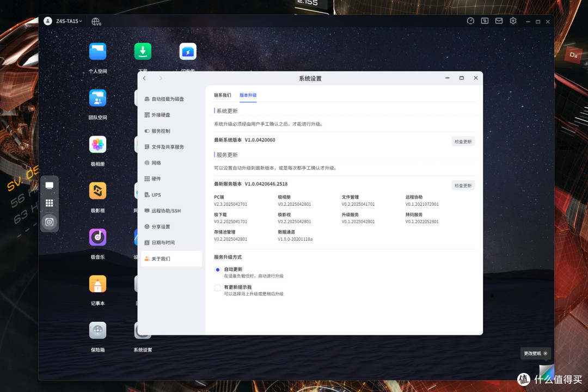Open the 记事本 notes app
The height and width of the screenshot is (392, 588).
click(97, 284)
